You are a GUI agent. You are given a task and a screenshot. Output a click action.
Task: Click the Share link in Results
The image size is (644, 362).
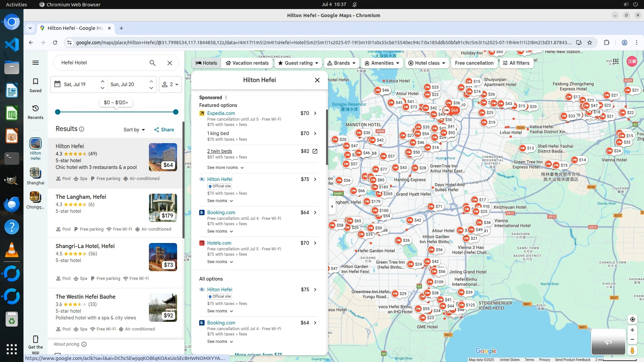pos(164,130)
